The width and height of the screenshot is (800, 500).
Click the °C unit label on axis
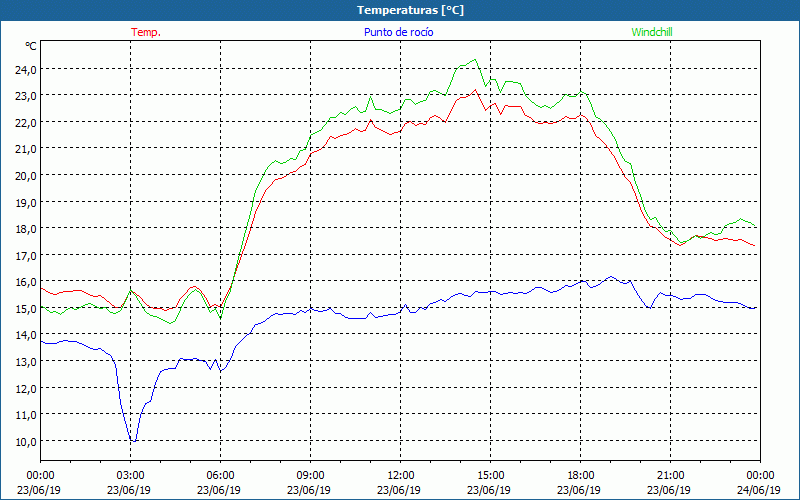click(31, 46)
